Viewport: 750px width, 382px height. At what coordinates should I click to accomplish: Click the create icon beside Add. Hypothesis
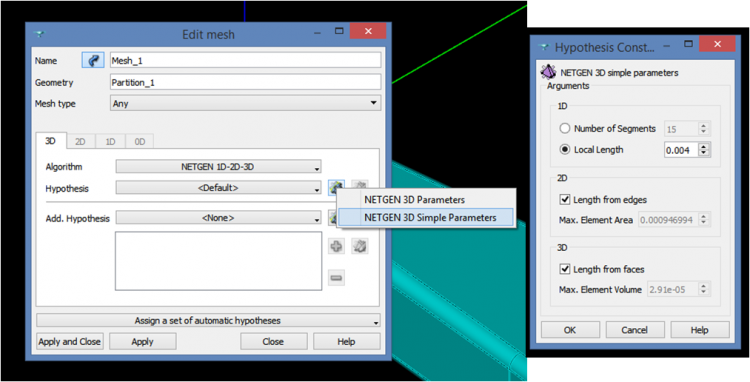point(333,218)
